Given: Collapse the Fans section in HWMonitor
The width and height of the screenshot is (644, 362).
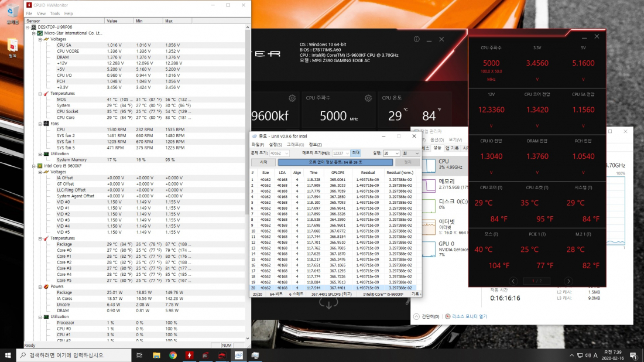Looking at the screenshot, I should tap(40, 124).
